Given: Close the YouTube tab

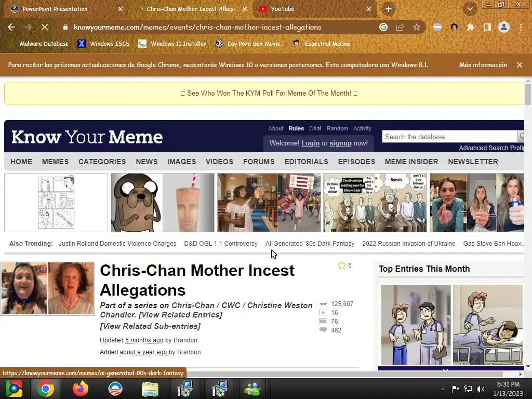Looking at the screenshot, I should 369,9.
